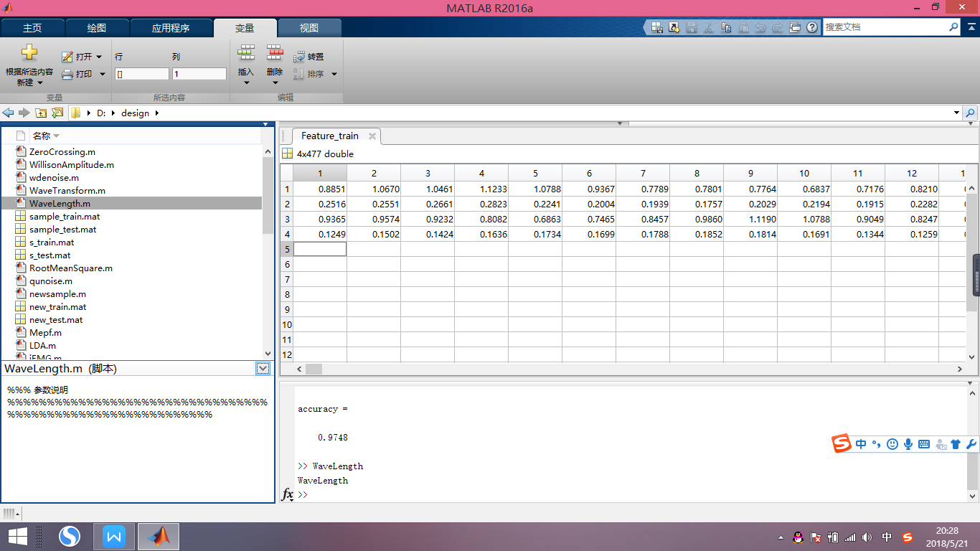Close the Feature_train variable tab
980x551 pixels.
point(372,136)
